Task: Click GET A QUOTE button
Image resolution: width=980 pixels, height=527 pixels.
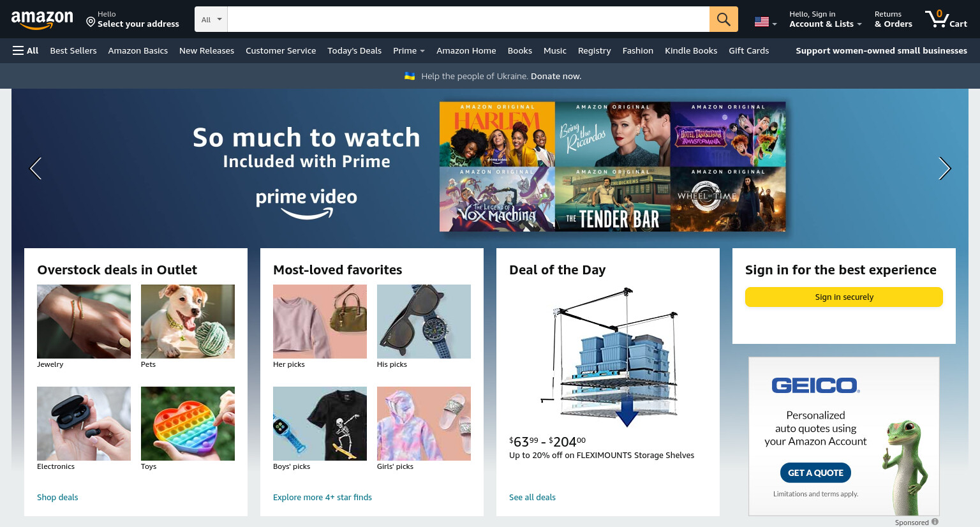Action: pos(815,473)
